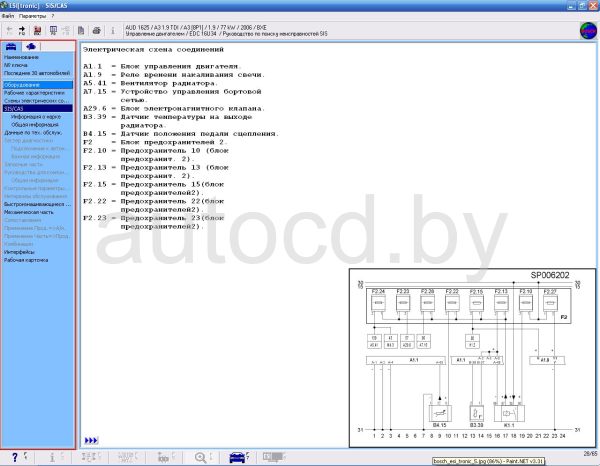Click the bottom bar monitor display icon
This screenshot has height=466, width=600.
[274, 457]
